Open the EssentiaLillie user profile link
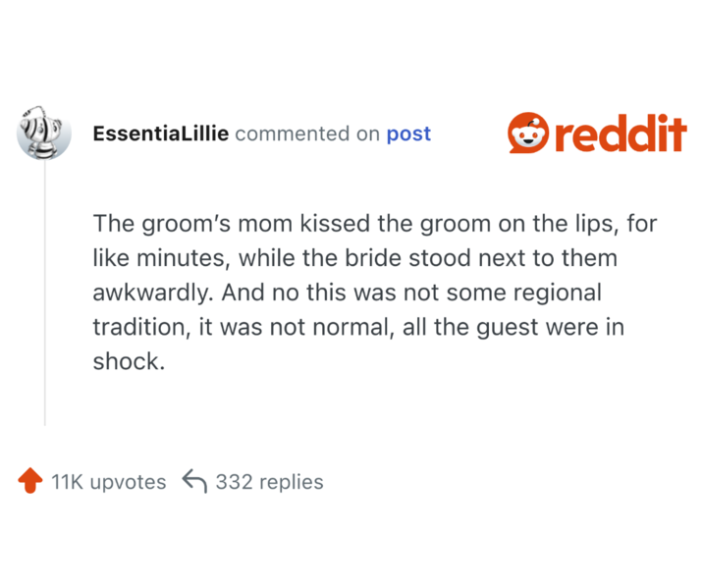 pos(161,134)
